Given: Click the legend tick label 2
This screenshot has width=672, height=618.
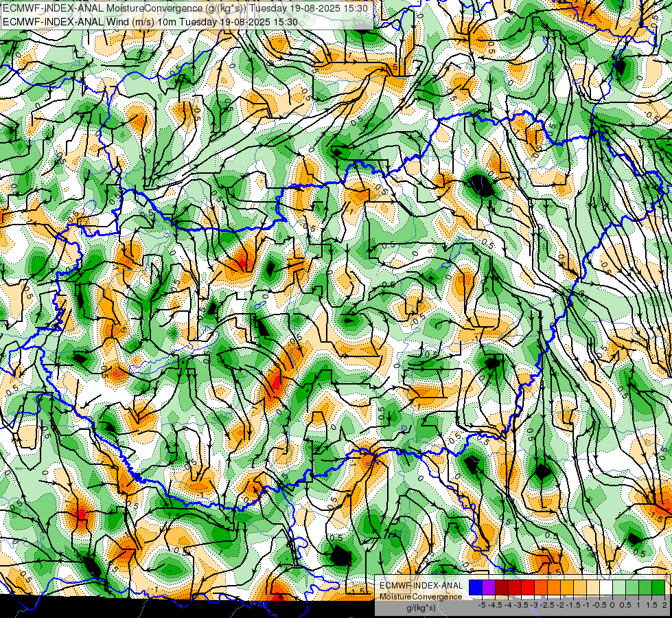Looking at the screenshot, I should tap(664, 605).
